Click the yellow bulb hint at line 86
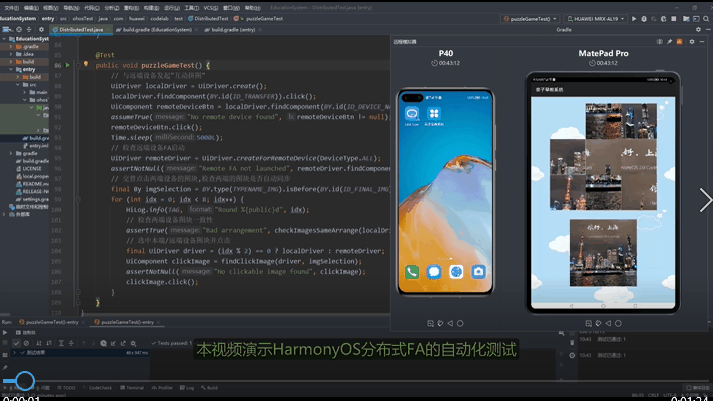 (85, 65)
